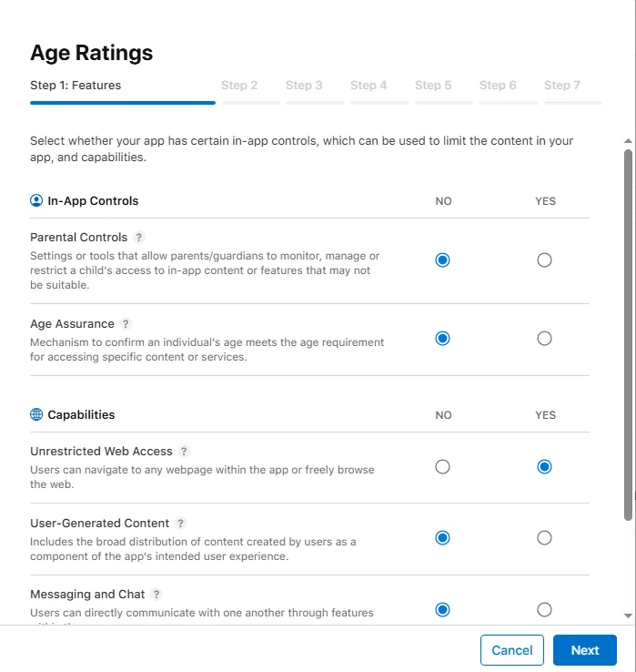Cancel the Age Ratings dialog
The image size is (636, 672).
click(511, 650)
